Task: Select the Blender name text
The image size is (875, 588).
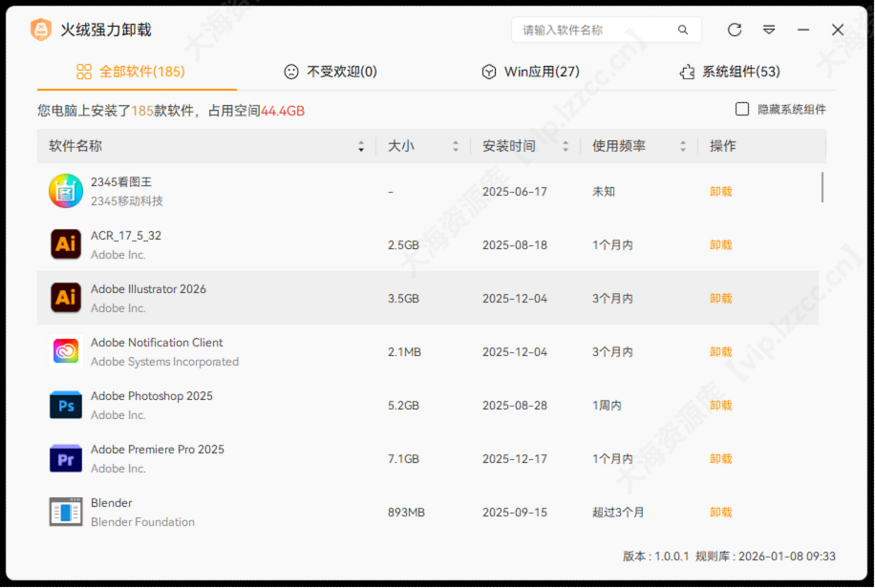Action: (112, 503)
